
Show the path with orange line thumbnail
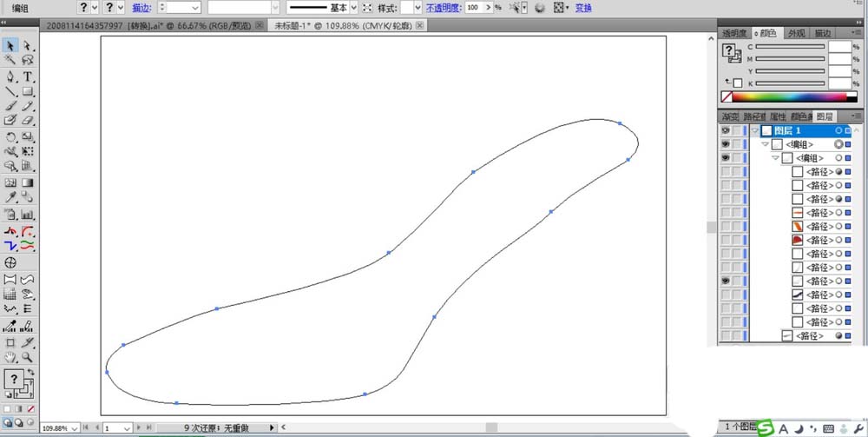click(725, 213)
